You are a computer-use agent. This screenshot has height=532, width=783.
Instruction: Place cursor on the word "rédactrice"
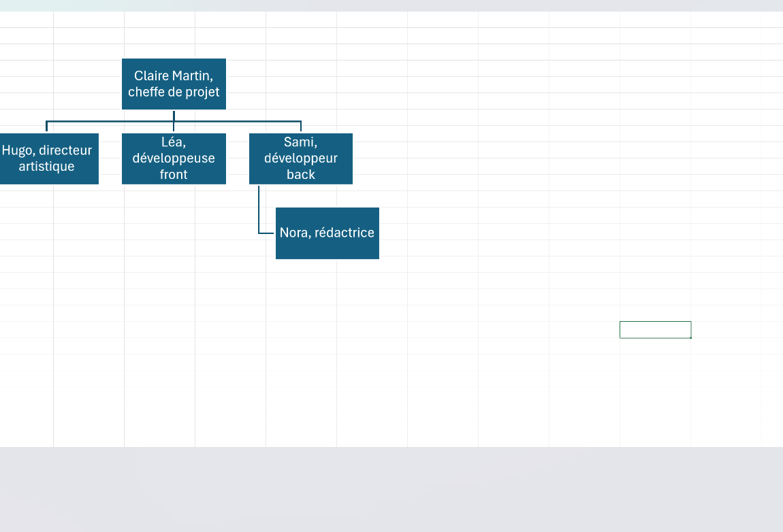pyautogui.click(x=344, y=233)
